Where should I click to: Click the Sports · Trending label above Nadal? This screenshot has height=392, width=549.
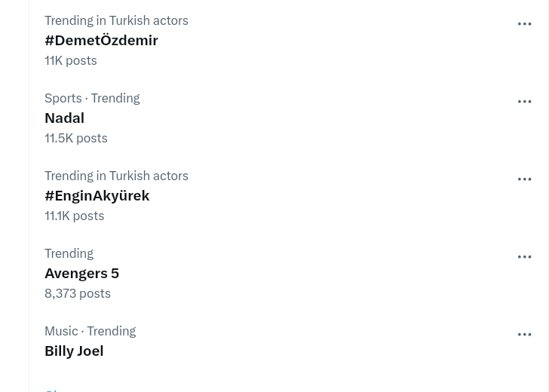coord(92,98)
